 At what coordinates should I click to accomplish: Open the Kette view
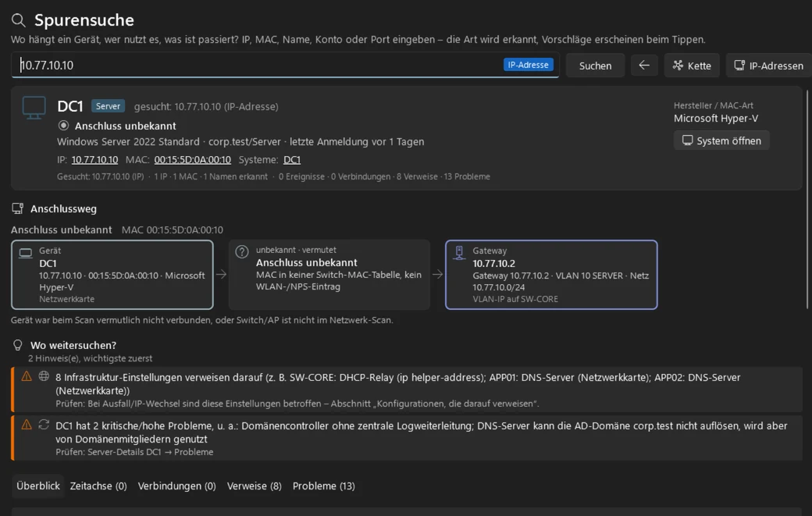[x=692, y=66]
